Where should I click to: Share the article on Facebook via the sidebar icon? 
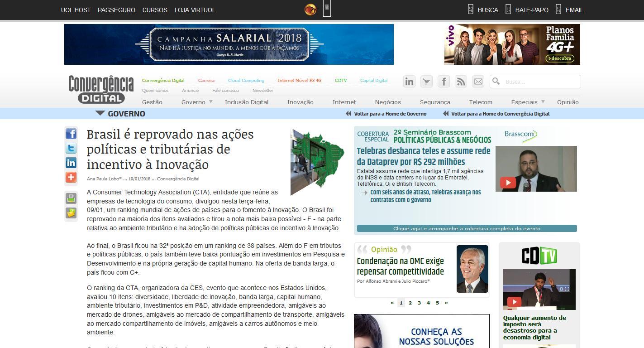click(x=71, y=134)
